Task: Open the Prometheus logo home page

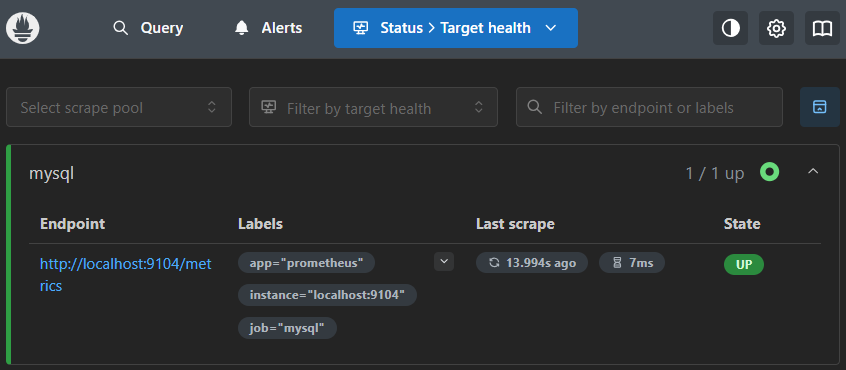Action: coord(23,28)
